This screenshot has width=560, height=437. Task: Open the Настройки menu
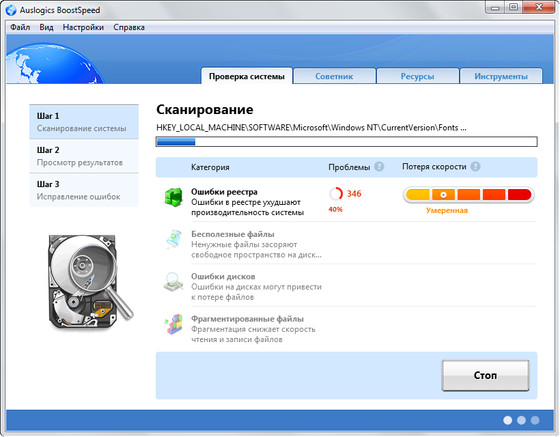83,27
